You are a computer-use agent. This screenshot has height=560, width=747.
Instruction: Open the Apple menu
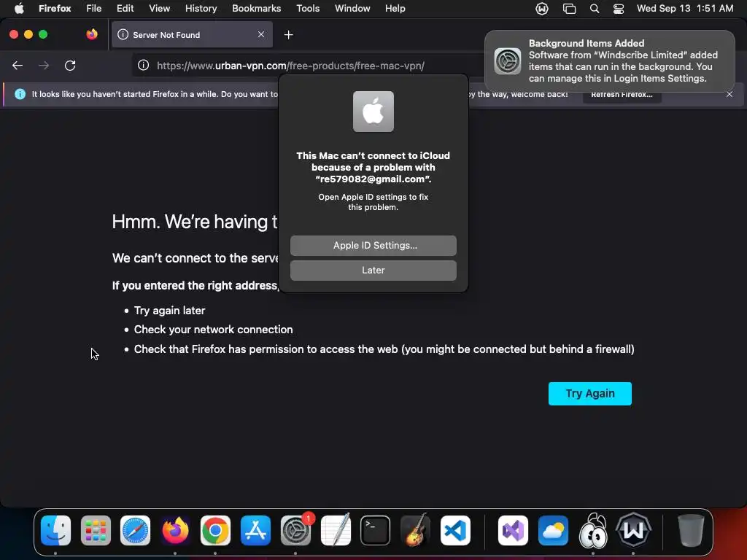coord(19,8)
